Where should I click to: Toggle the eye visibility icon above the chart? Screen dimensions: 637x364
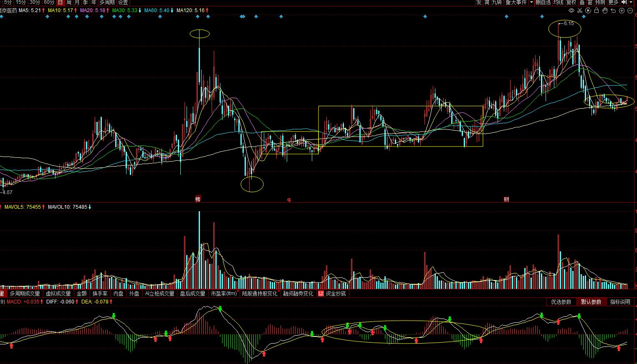coord(572,10)
